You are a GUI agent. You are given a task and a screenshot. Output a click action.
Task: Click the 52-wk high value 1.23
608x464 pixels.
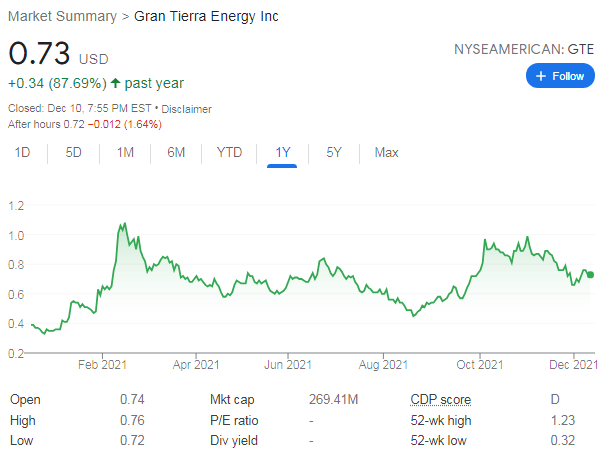pos(563,420)
